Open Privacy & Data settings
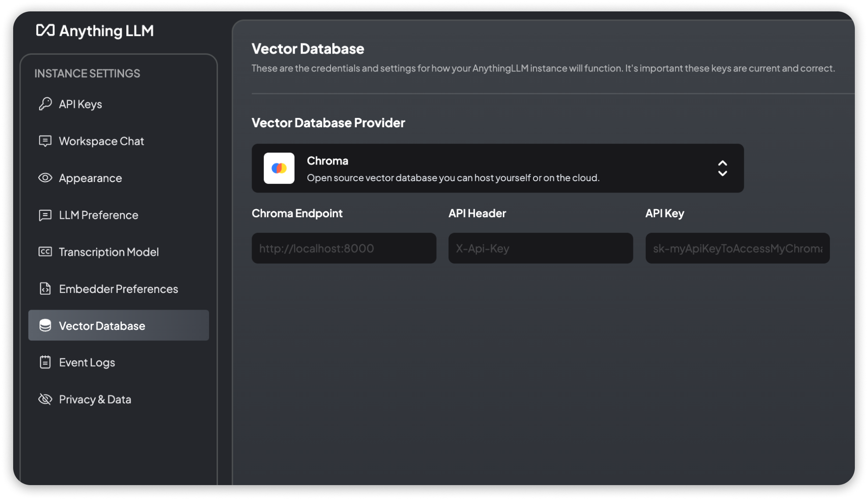Image resolution: width=868 pixels, height=500 pixels. pyautogui.click(x=118, y=399)
